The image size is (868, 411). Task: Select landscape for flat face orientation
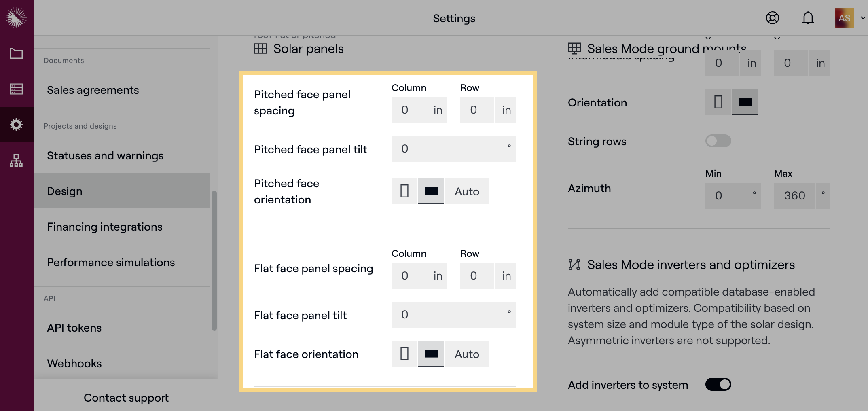(431, 354)
